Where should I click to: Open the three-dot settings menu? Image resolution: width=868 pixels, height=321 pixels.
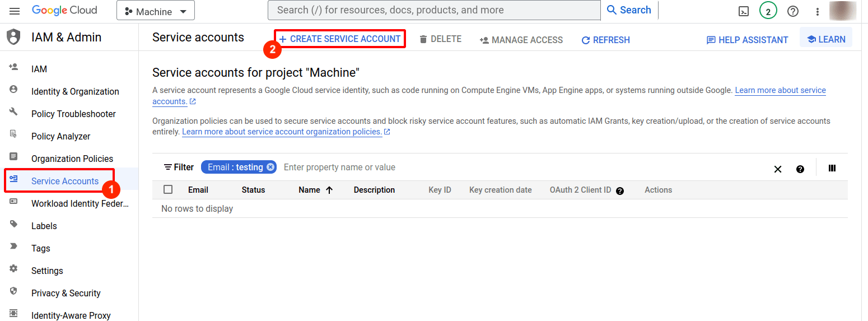[x=818, y=11]
